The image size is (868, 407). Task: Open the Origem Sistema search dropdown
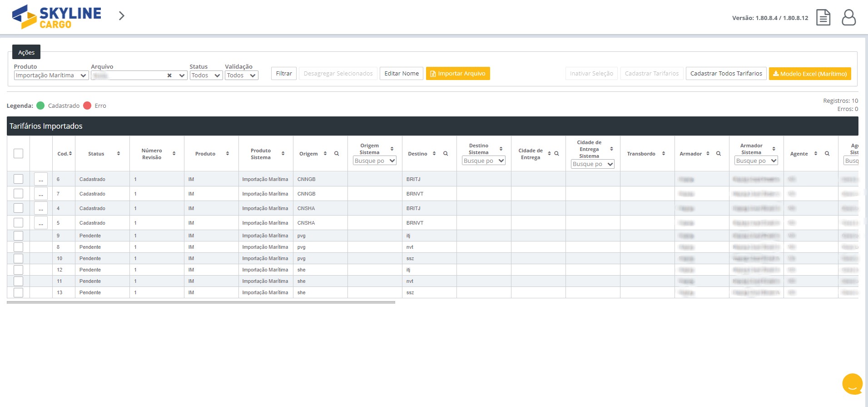pyautogui.click(x=375, y=161)
